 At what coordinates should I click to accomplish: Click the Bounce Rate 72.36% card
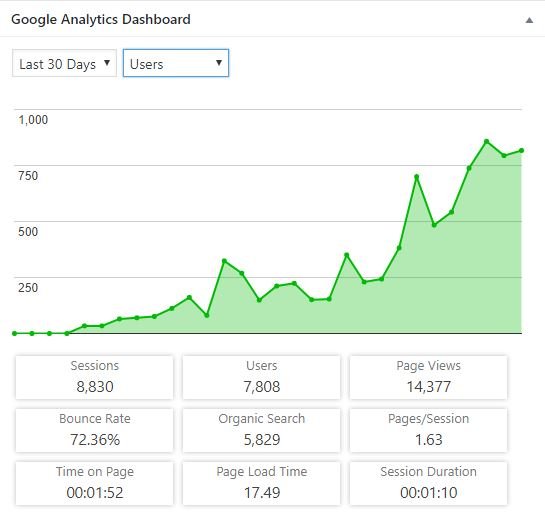point(94,430)
